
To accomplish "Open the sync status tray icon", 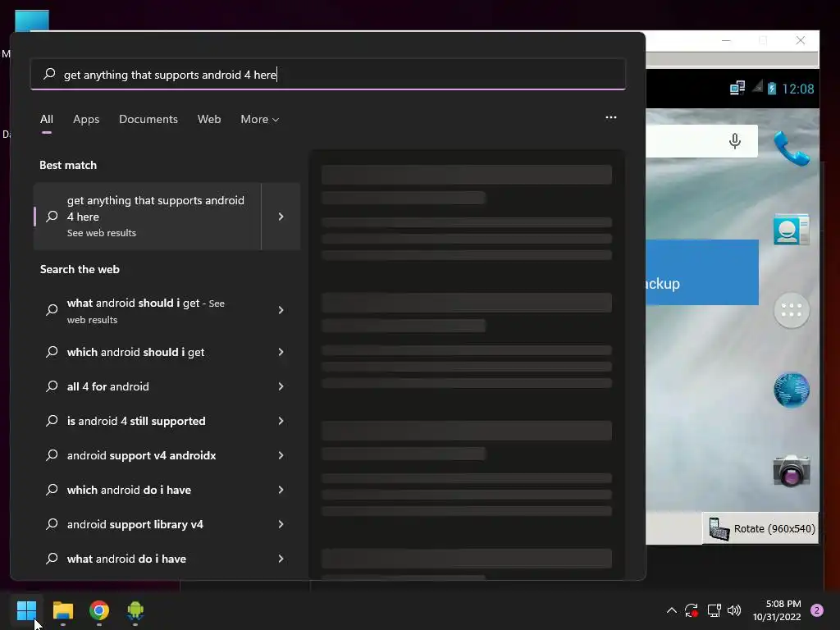I will click(691, 610).
